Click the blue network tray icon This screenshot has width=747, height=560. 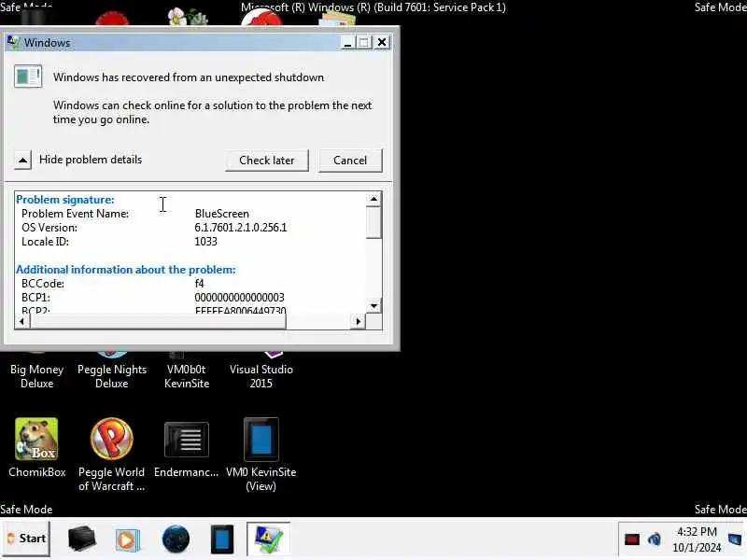pos(655,539)
